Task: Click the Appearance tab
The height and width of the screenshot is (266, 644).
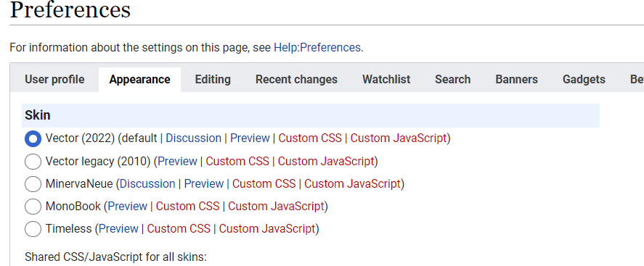Action: tap(139, 79)
